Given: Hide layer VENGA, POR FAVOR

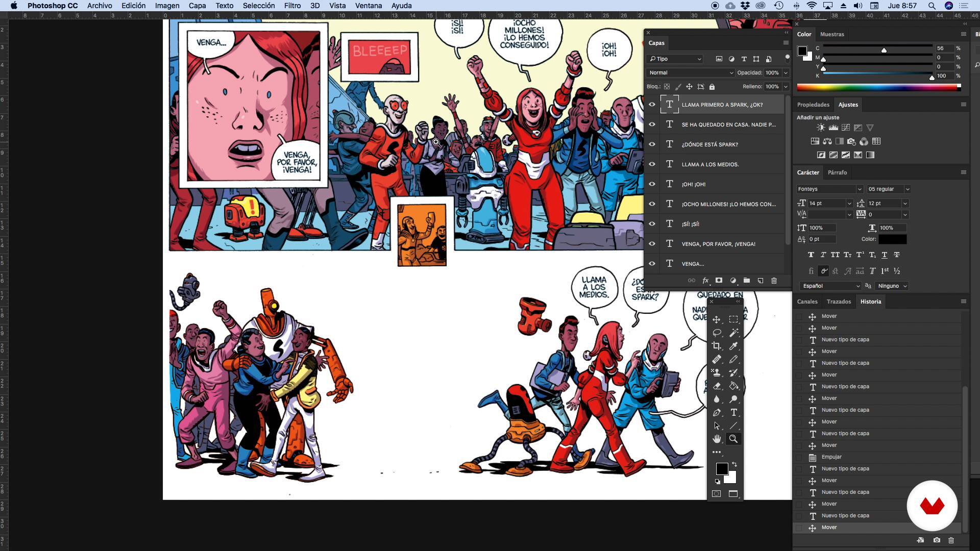Looking at the screenshot, I should (x=652, y=244).
